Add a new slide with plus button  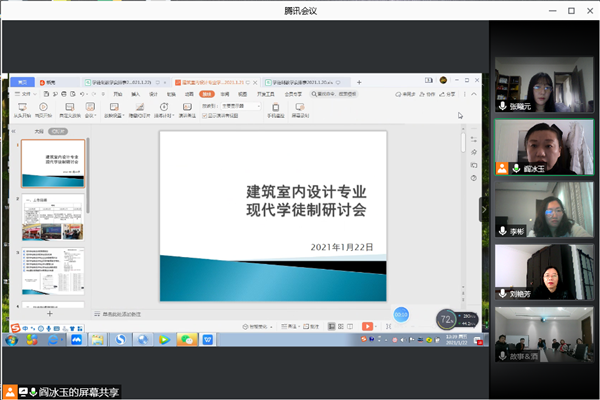click(x=50, y=313)
